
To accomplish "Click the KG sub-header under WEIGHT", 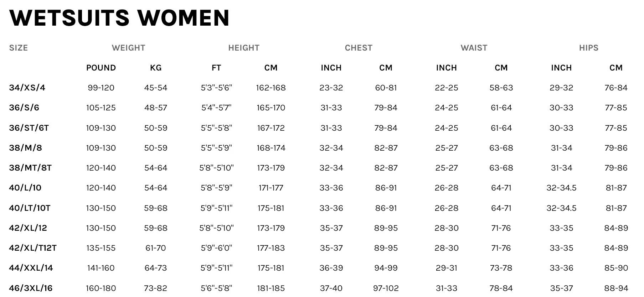I will click(156, 68).
